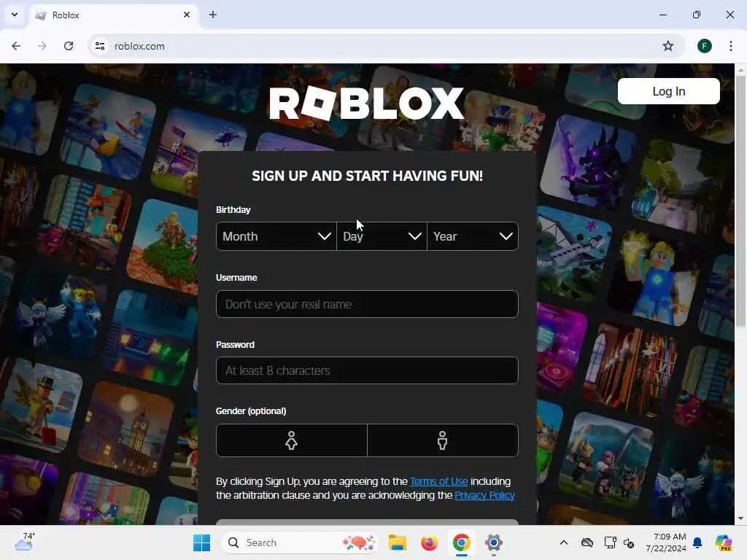Open the weather widget showing 74°
The height and width of the screenshot is (560, 747).
pos(24,542)
